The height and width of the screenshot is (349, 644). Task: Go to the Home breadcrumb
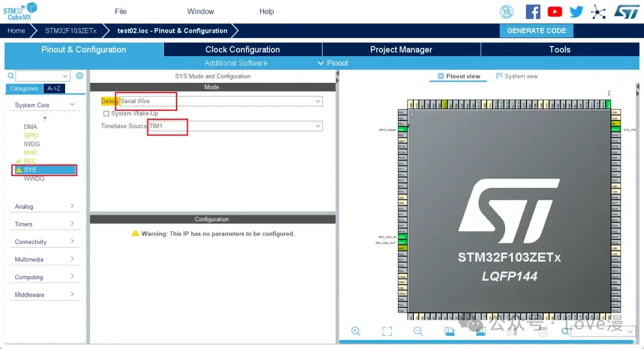coord(16,31)
